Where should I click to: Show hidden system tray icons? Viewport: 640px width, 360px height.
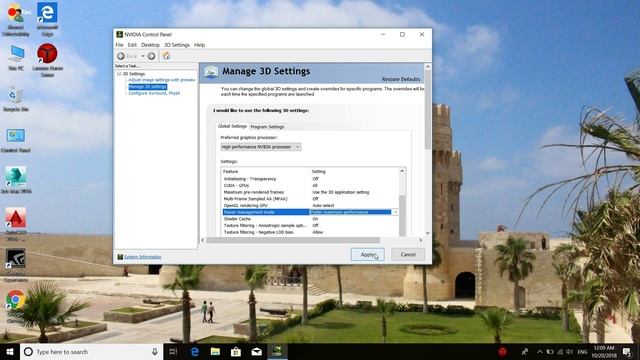coord(540,351)
